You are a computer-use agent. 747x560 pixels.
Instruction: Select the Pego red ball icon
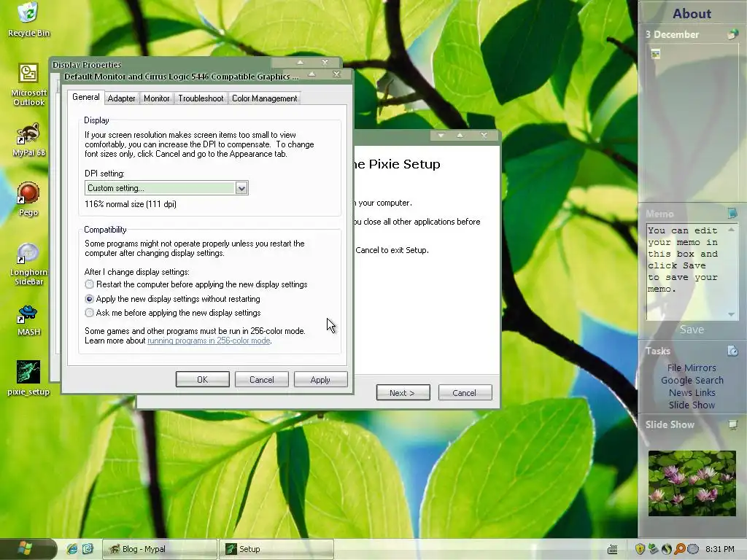tap(28, 199)
